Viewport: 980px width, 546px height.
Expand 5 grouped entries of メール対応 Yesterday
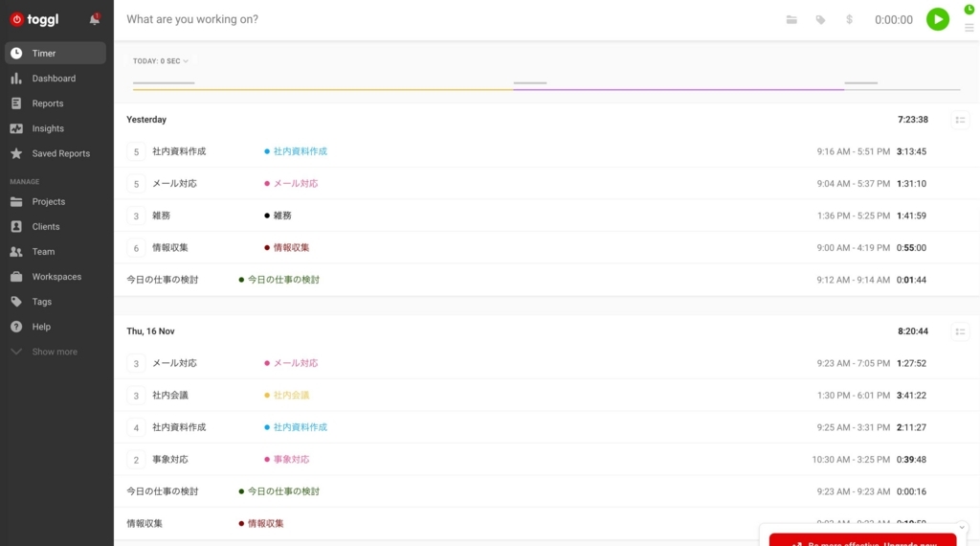tap(136, 184)
